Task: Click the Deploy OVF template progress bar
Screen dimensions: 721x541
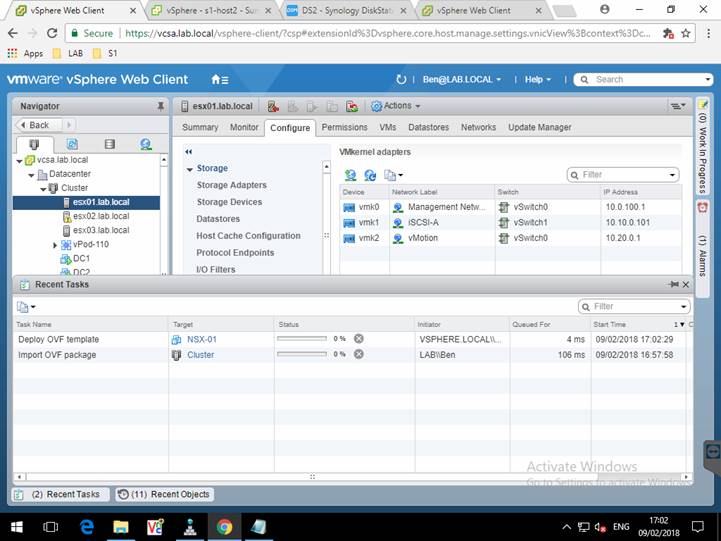Action: tap(302, 339)
